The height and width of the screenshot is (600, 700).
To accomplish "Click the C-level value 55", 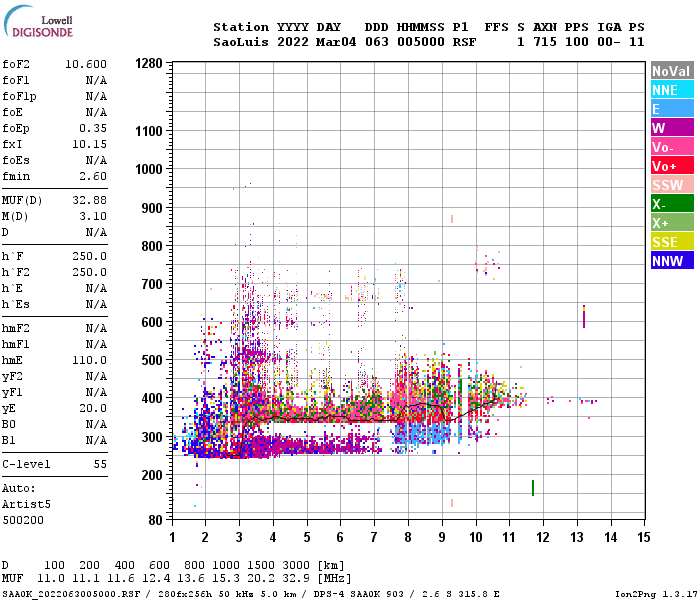I will (x=100, y=464).
